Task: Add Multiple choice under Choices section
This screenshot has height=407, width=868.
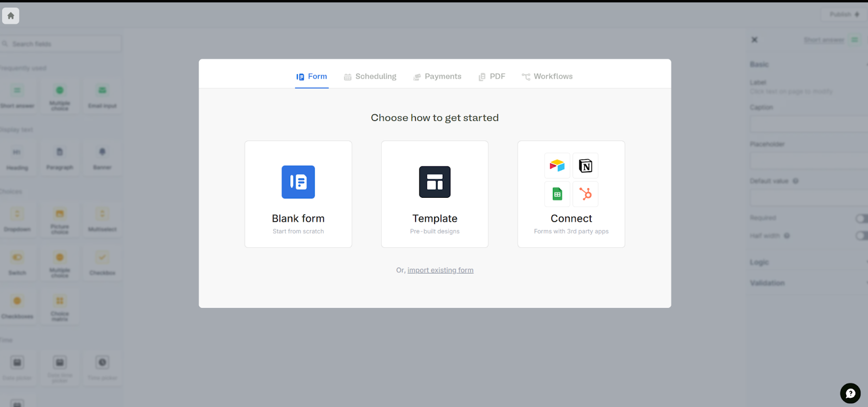Action: coord(60,263)
